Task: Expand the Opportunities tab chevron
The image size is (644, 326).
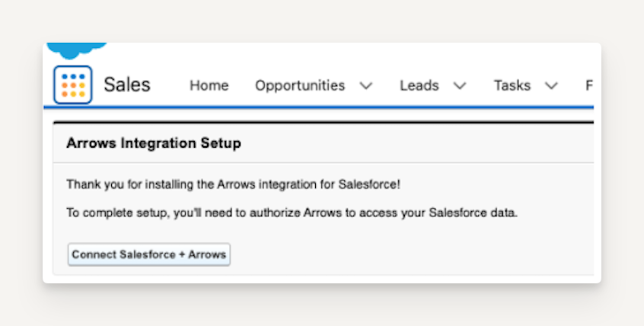Action: 365,86
